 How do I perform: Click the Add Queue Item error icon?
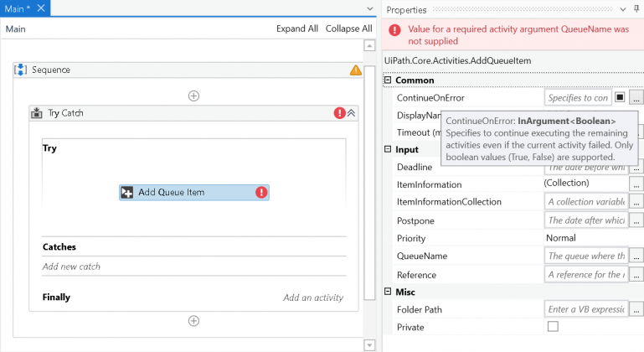click(x=261, y=192)
